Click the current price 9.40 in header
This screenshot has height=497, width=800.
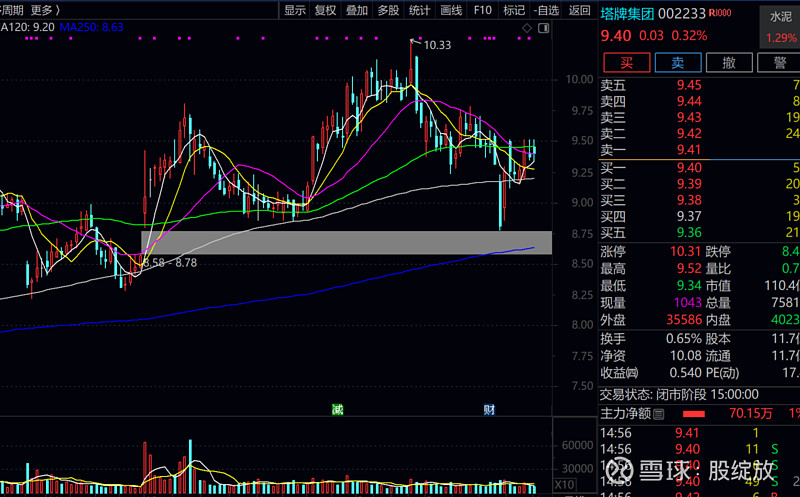point(616,36)
